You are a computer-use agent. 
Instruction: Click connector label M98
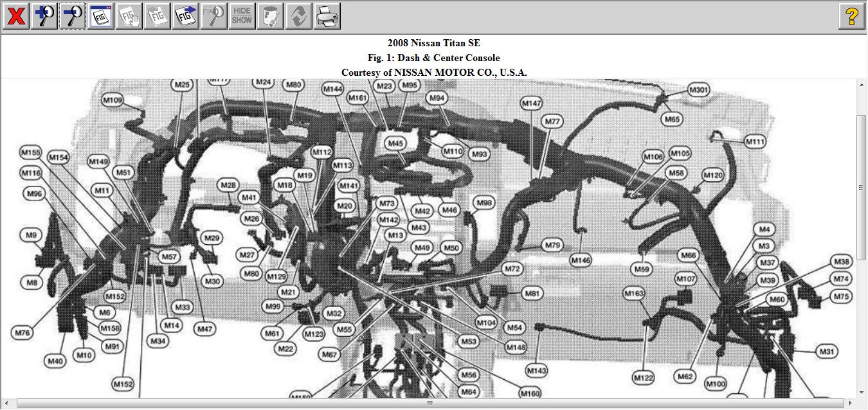point(484,203)
